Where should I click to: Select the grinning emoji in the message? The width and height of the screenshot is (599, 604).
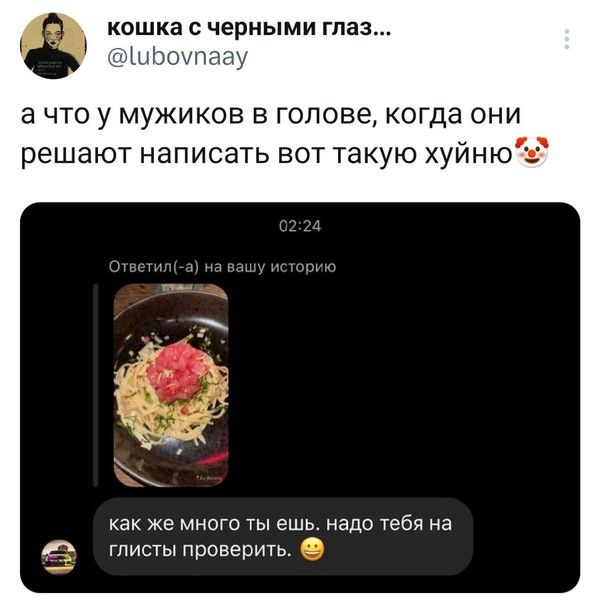[x=312, y=550]
